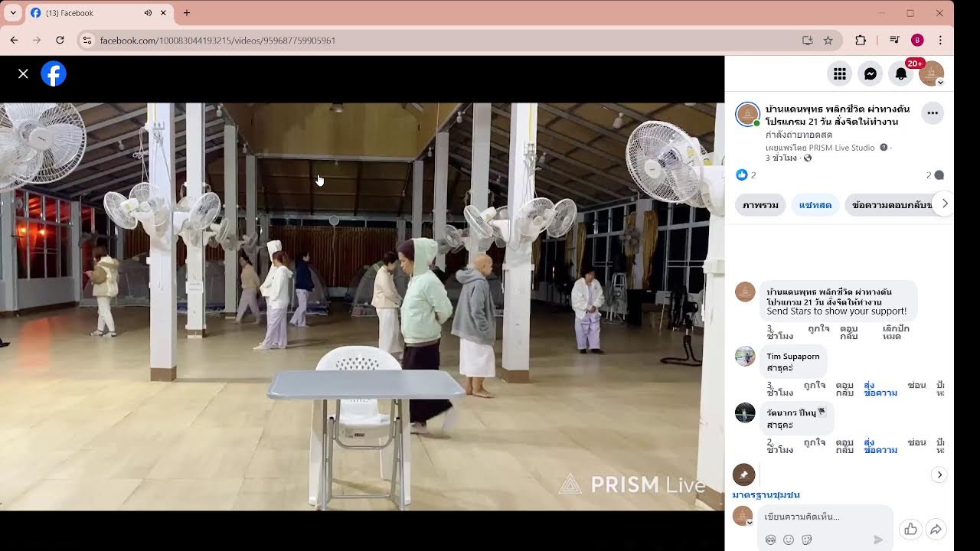The image size is (980, 551).
Task: Click the pinned comment pin avatar icon
Action: [x=744, y=474]
